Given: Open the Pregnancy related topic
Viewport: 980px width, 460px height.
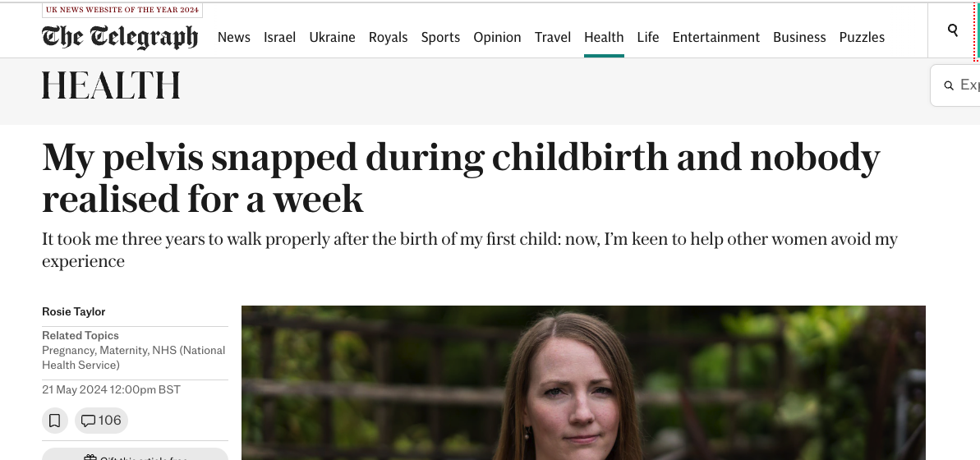Looking at the screenshot, I should click(x=68, y=350).
